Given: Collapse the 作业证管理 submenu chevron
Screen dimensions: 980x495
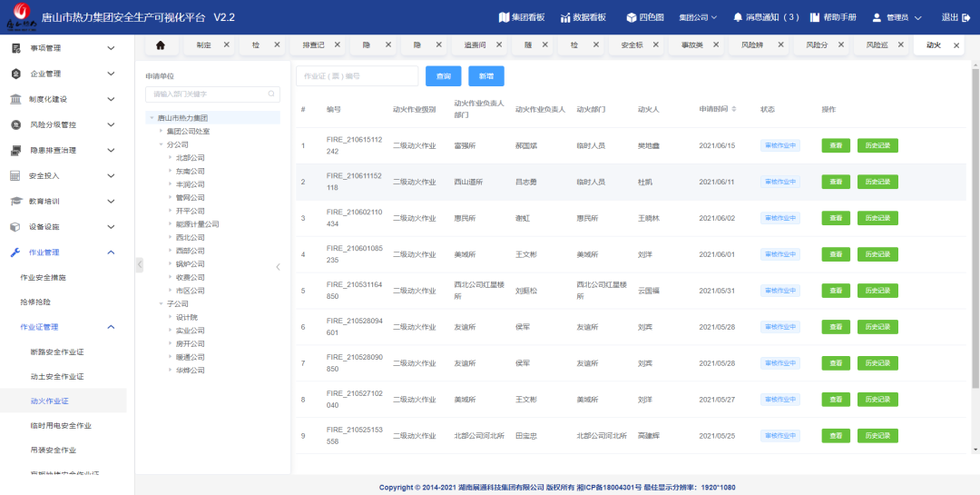Looking at the screenshot, I should click(x=111, y=327).
